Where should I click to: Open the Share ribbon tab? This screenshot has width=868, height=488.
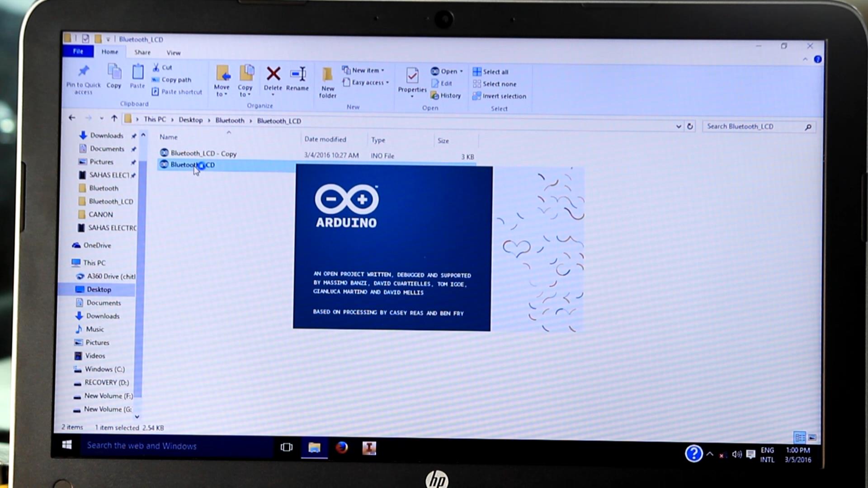[x=142, y=52]
